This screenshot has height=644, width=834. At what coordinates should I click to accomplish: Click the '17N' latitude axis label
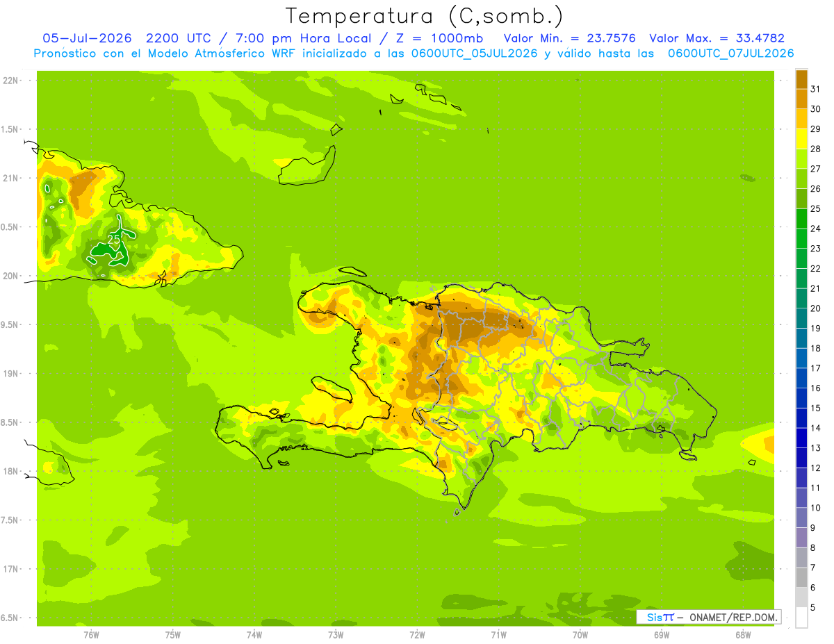(x=10, y=568)
